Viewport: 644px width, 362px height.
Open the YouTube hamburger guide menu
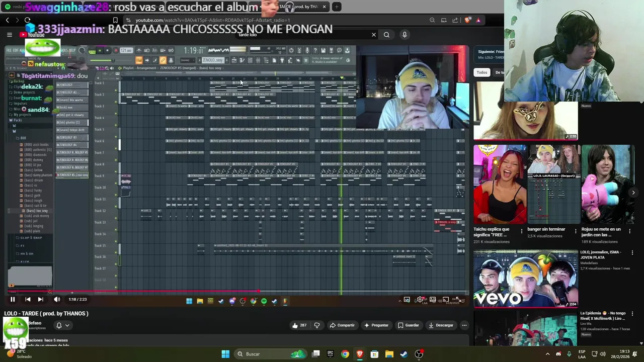[x=10, y=35]
